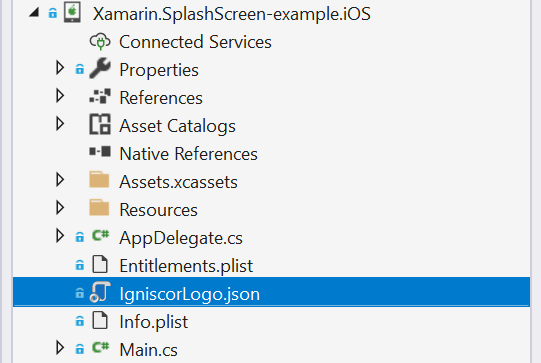This screenshot has width=541, height=363.
Task: Click the IgniscorLogo.json script file icon
Action: [100, 292]
